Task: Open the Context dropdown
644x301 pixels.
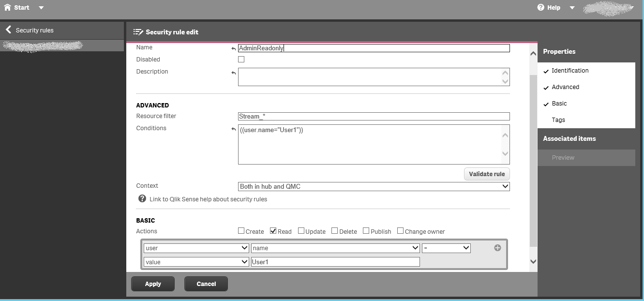Action: (x=374, y=186)
